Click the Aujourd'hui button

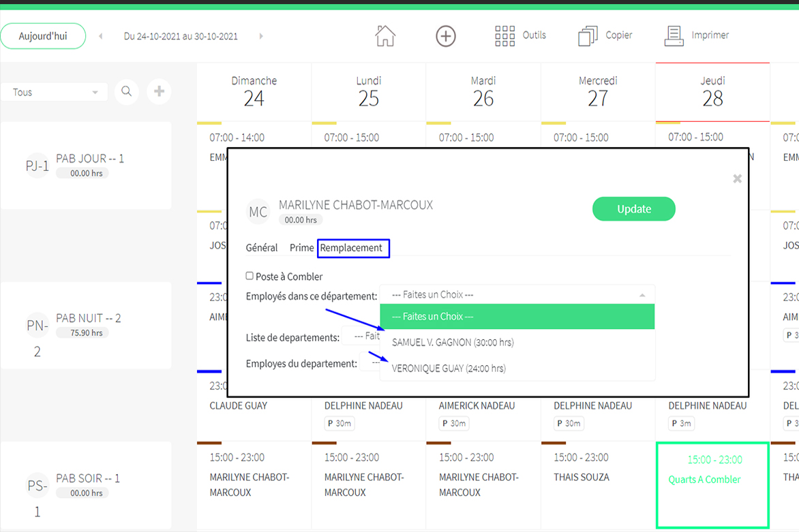pyautogui.click(x=43, y=36)
